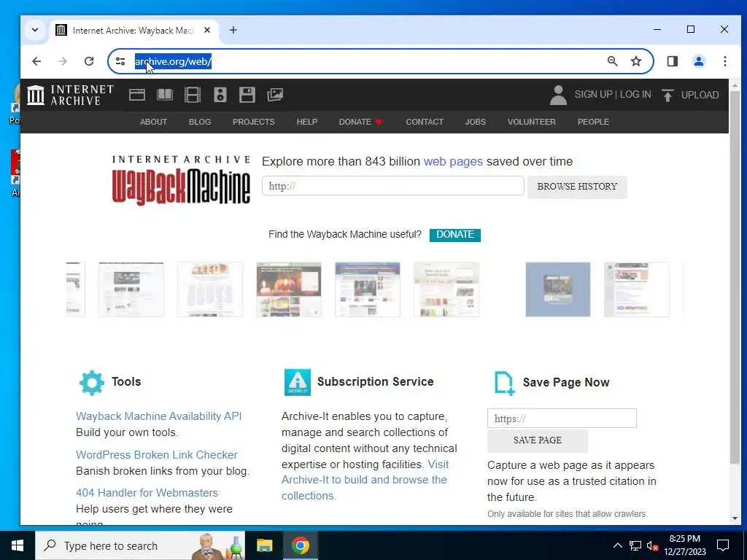747x560 pixels.
Task: Open Wayback Machine Availability API link
Action: (x=158, y=416)
